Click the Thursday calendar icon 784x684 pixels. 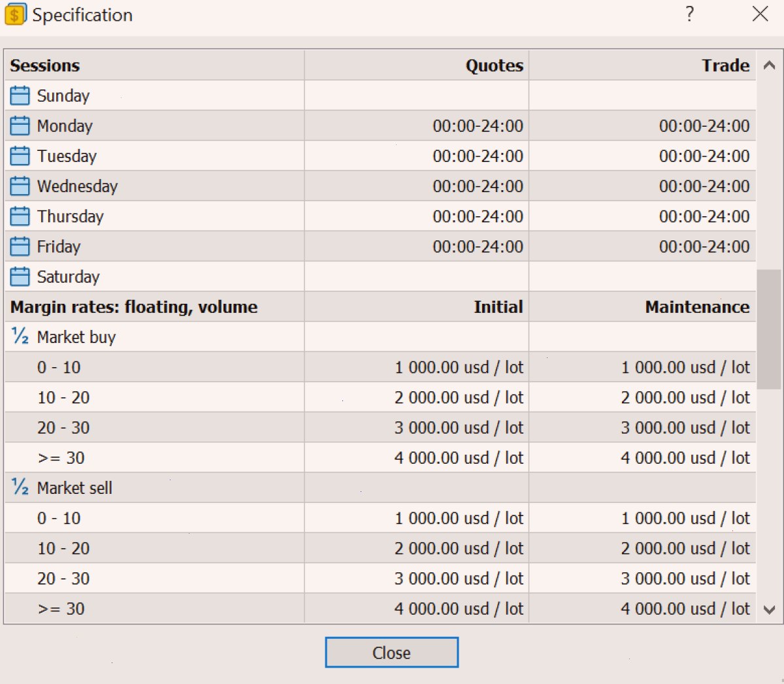pyautogui.click(x=20, y=216)
